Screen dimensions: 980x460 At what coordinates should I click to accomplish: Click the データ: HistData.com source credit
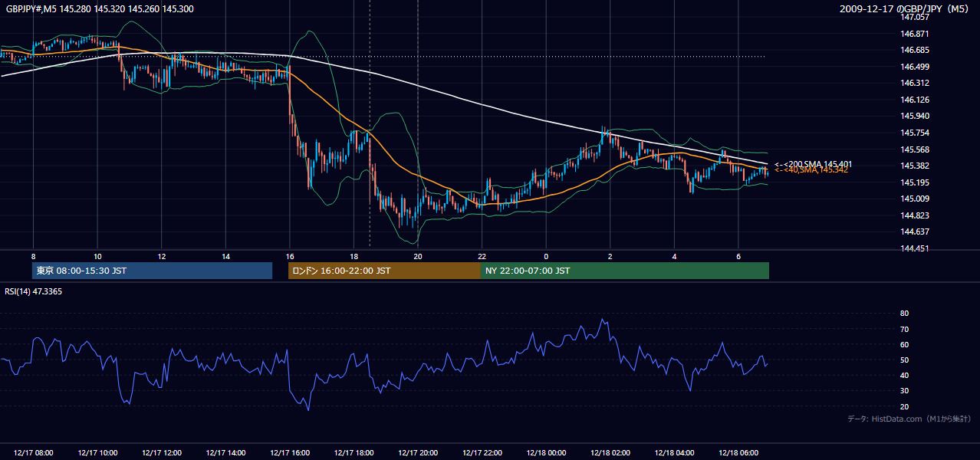point(909,419)
